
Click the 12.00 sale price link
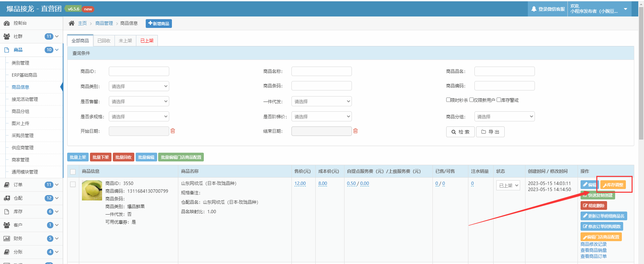(300, 183)
